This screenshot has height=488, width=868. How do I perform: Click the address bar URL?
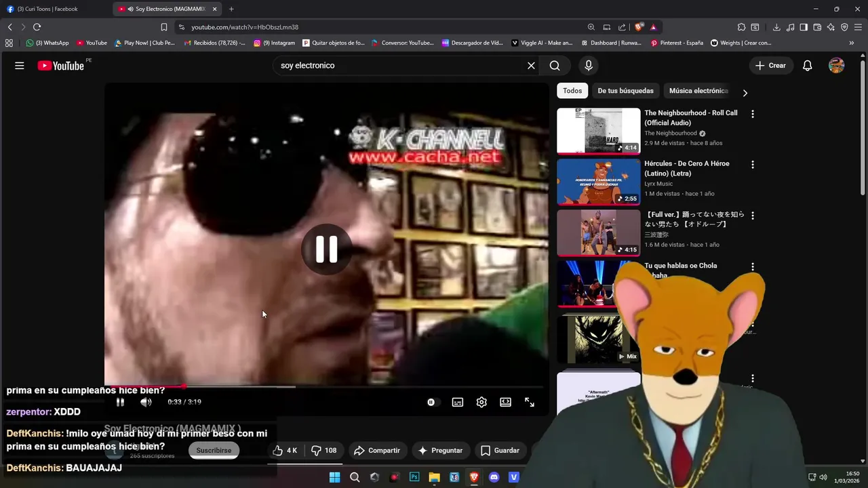245,27
